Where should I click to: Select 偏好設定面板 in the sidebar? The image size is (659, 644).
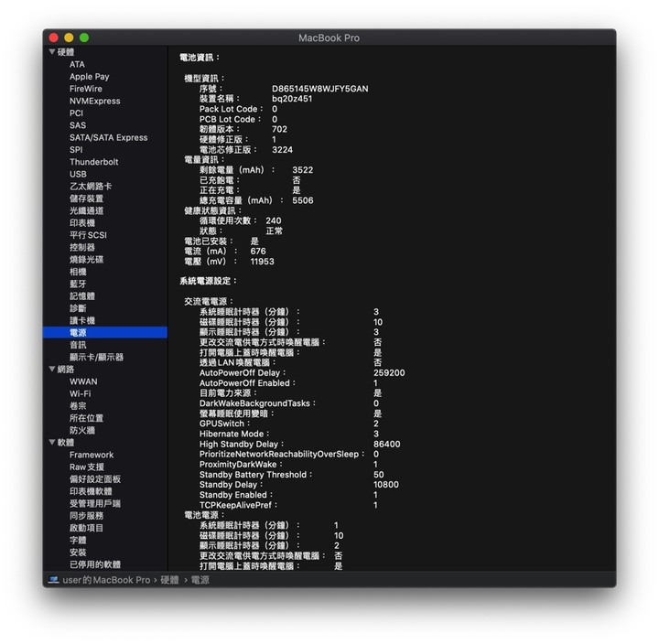coord(95,478)
